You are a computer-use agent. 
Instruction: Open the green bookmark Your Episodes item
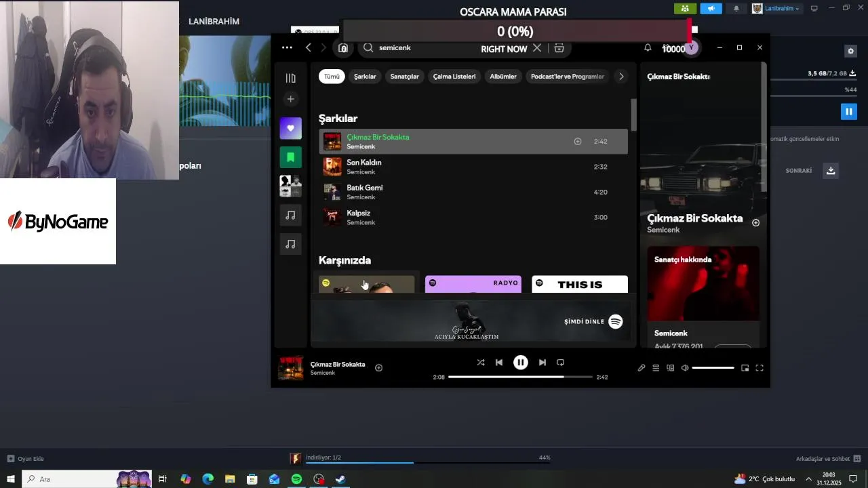[x=291, y=157]
